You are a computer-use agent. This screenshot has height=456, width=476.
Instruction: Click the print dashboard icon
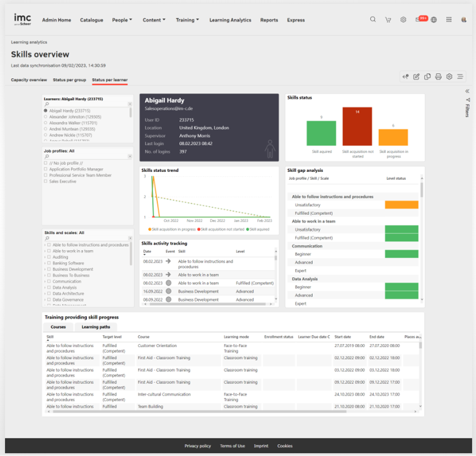438,77
